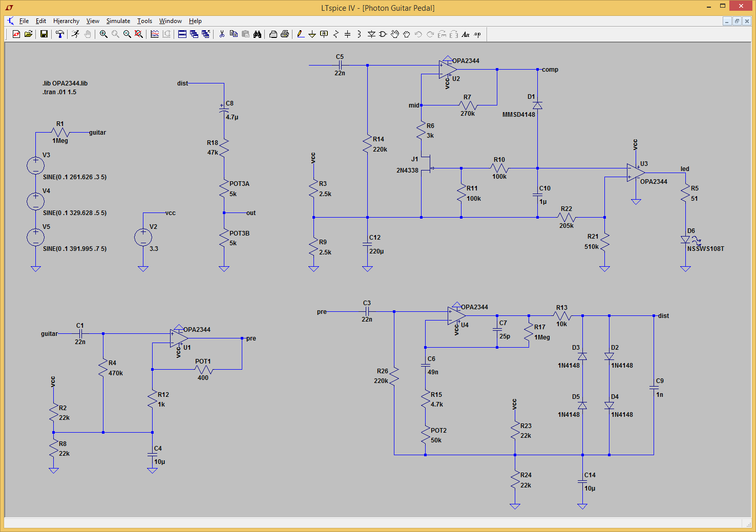Click the New Schematic toolbar icon
Viewport: 756px width, 532px height.
[x=16, y=34]
